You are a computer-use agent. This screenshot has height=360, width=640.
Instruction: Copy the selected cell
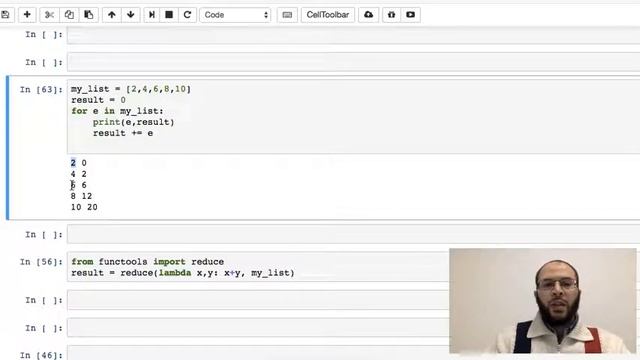coord(69,15)
